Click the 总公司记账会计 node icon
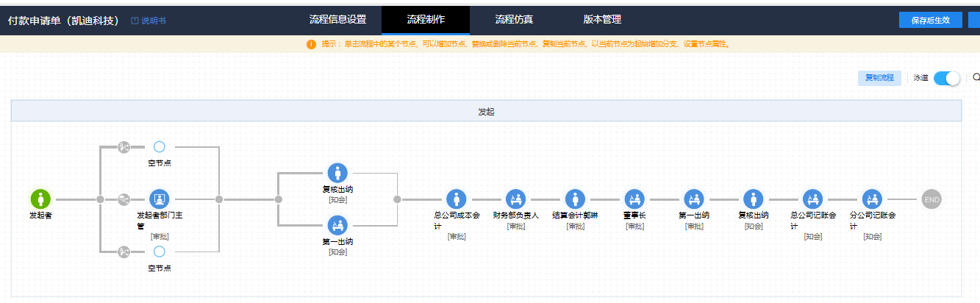Viewport: 980px width, 303px height. tap(812, 199)
